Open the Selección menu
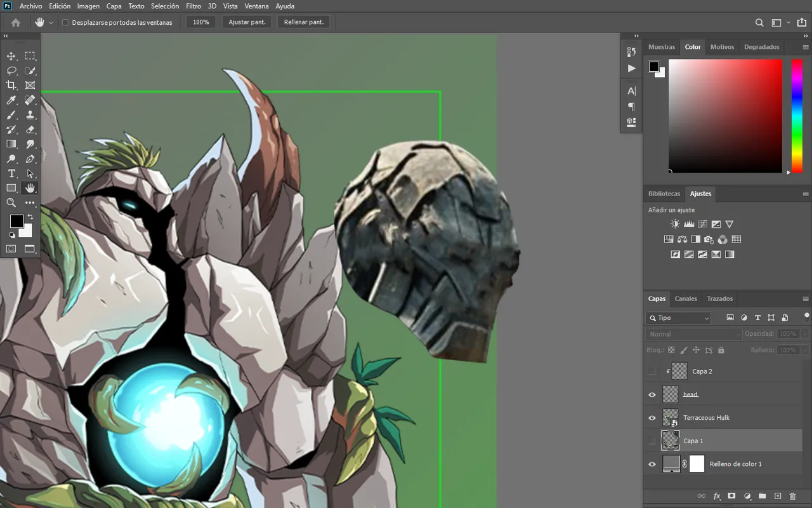The height and width of the screenshot is (508, 812). click(x=165, y=6)
